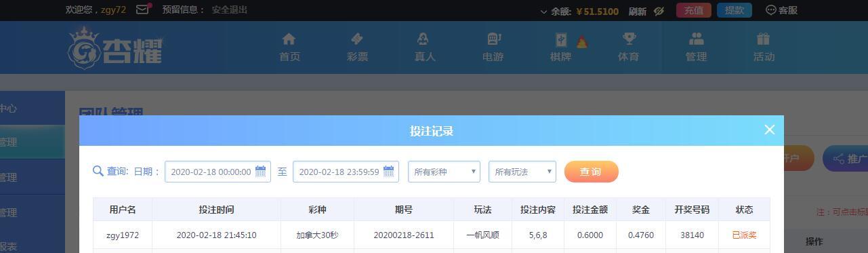Click the 开奖号码 column header

pos(692,210)
